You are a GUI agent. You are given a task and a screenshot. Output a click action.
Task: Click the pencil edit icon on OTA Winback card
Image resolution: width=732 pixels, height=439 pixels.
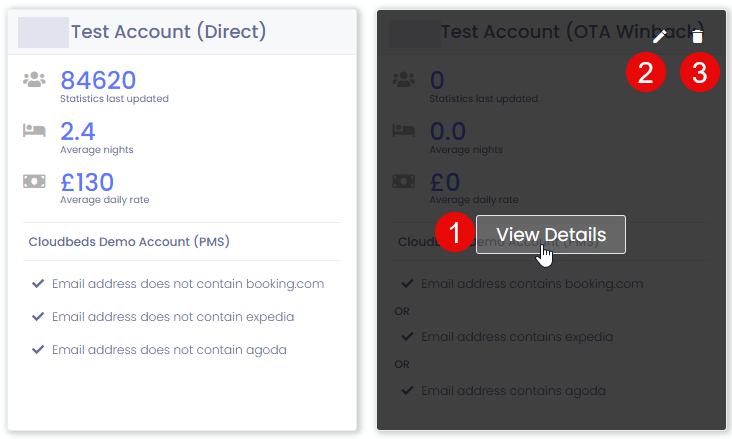point(660,37)
